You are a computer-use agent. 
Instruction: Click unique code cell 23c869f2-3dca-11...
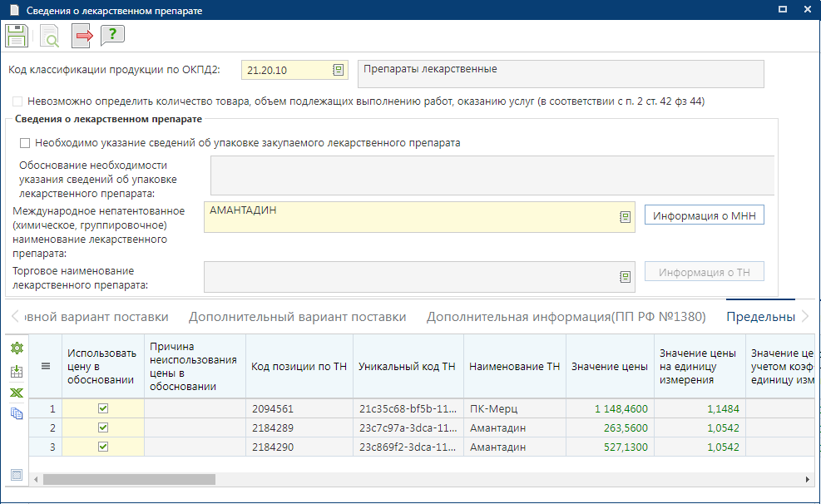pos(408,447)
